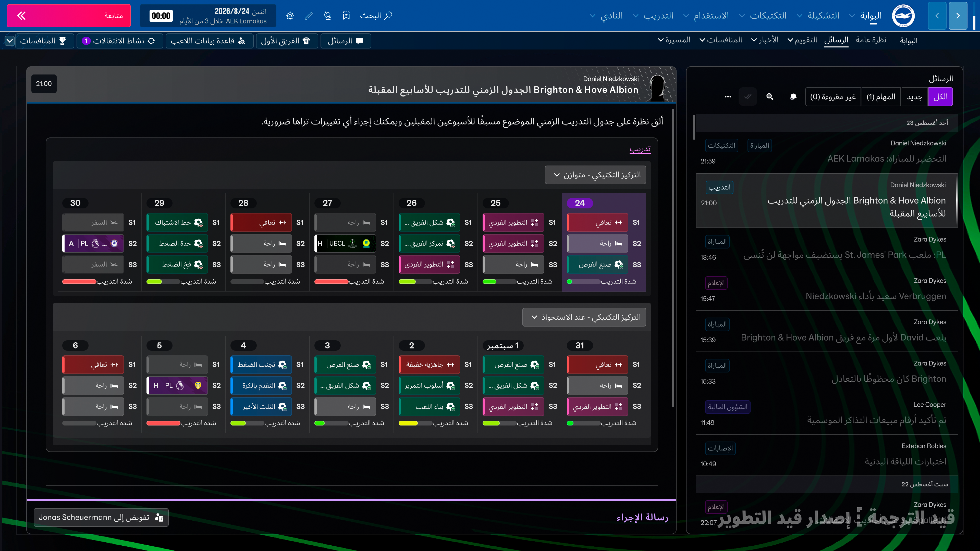Viewport: 980px width, 551px height.
Task: Open the three-dots more options in messages
Action: click(728, 97)
